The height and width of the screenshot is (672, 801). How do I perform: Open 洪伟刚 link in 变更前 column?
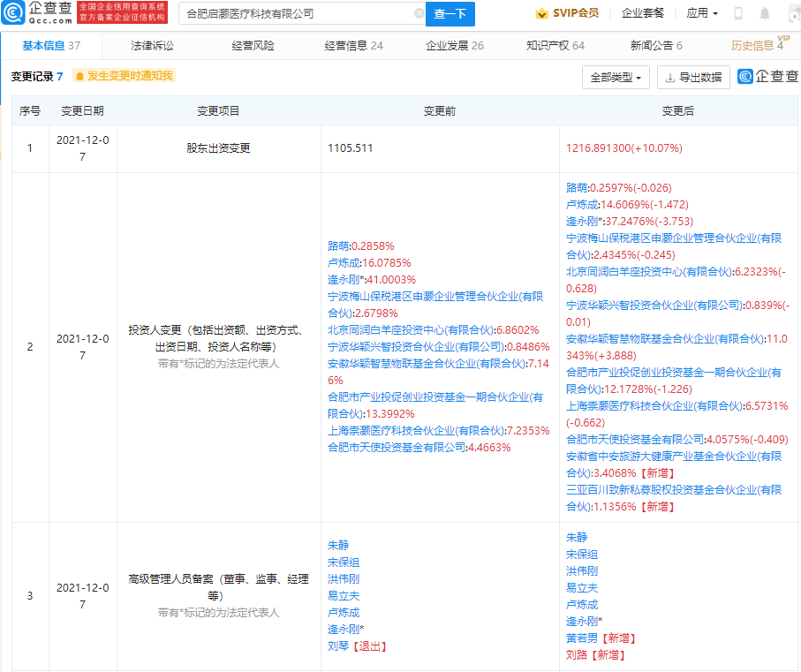click(344, 579)
